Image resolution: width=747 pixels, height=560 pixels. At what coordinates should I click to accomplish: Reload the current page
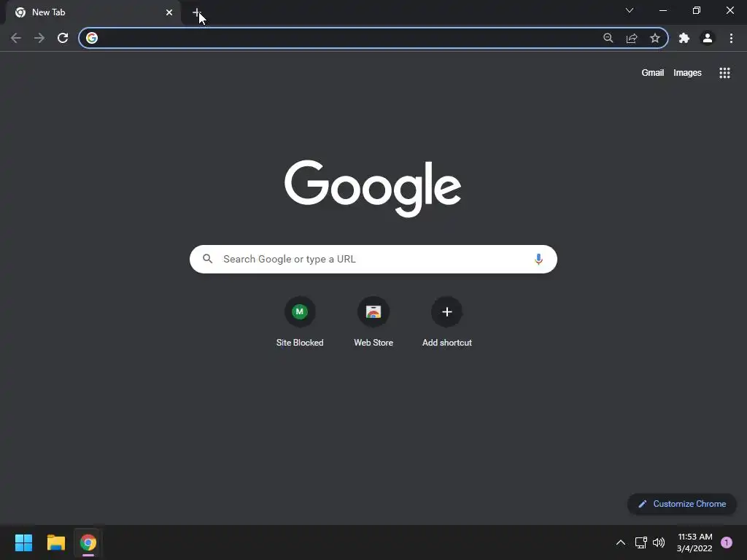click(x=63, y=38)
